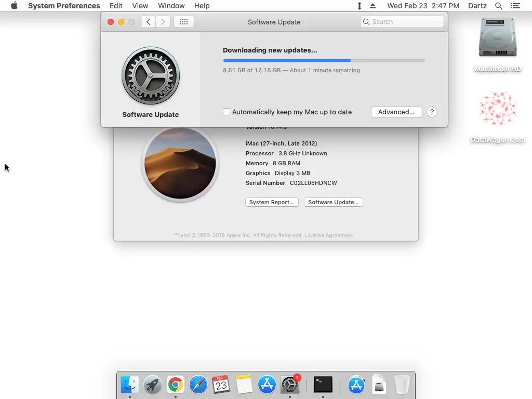This screenshot has height=399, width=532.
Task: Close the Software Update window
Action: (111, 22)
